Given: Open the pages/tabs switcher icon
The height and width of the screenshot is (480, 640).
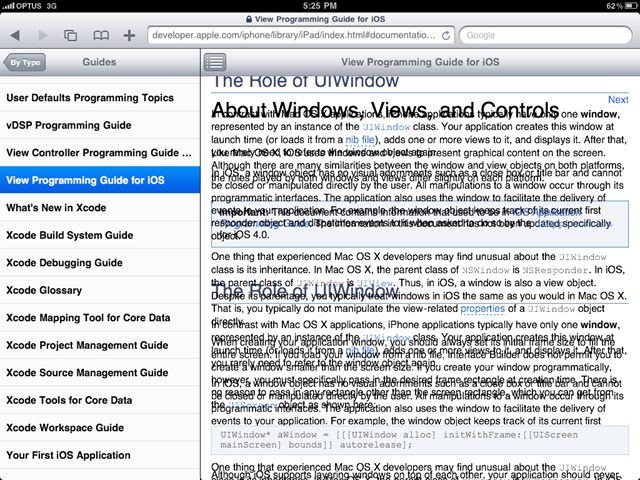Looking at the screenshot, I should click(71, 36).
